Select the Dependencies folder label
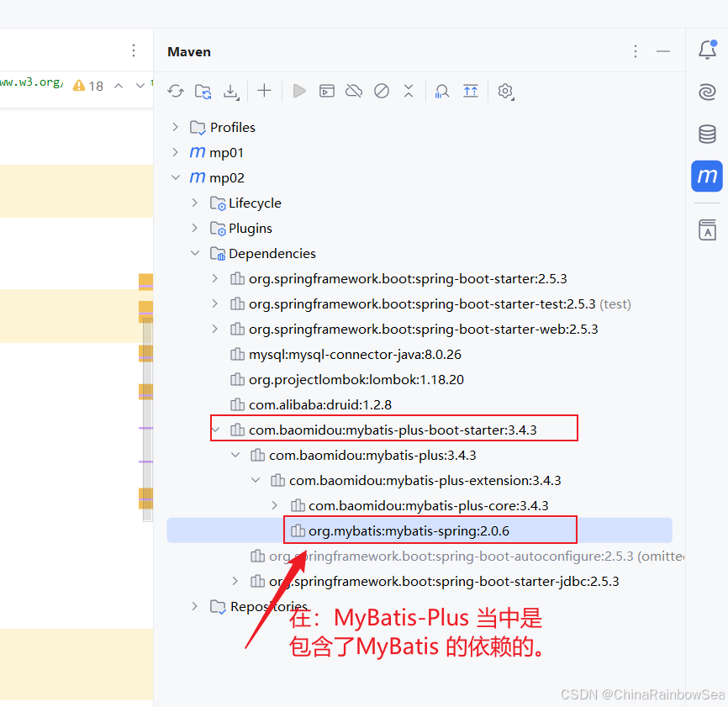This screenshot has height=707, width=728. [x=272, y=254]
